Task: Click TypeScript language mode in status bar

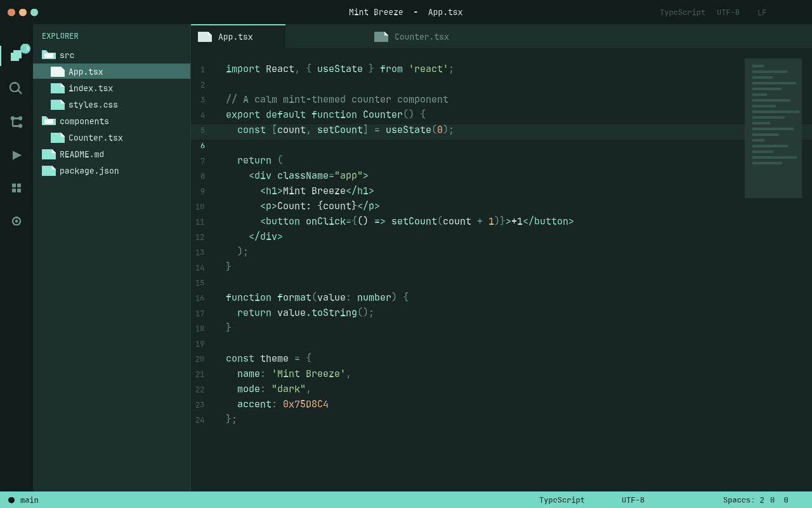Action: 562,500
